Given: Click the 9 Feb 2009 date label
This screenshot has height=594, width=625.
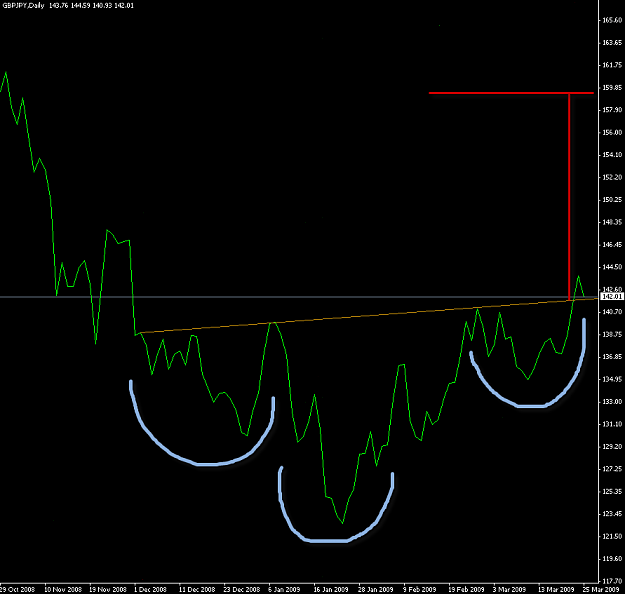Looking at the screenshot, I should 420,589.
